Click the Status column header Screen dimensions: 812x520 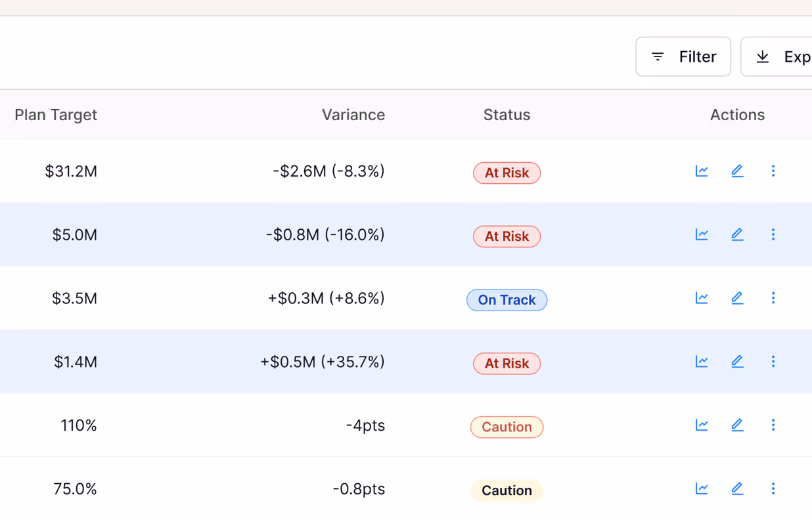507,115
